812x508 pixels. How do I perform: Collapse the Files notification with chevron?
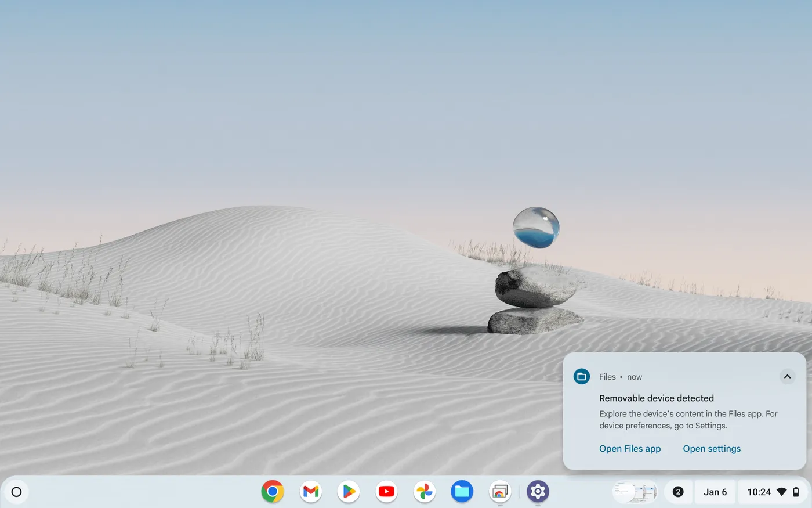pyautogui.click(x=787, y=377)
